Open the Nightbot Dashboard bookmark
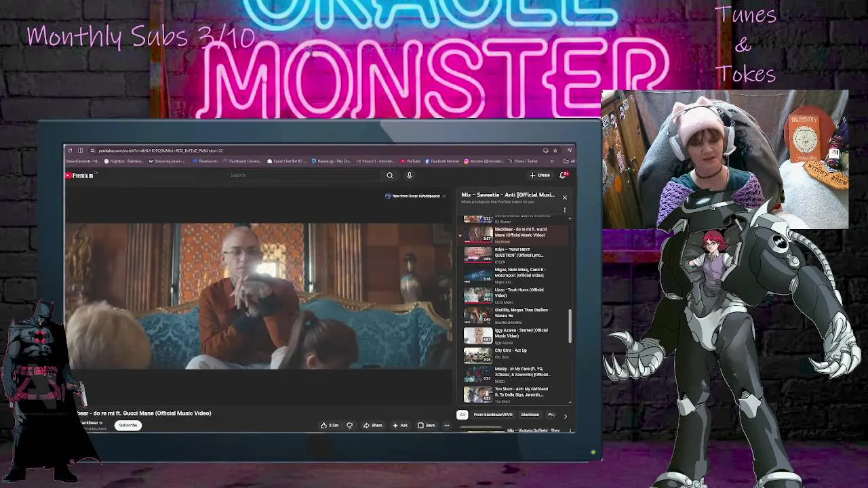Viewport: 868px width, 488px height. pos(123,161)
